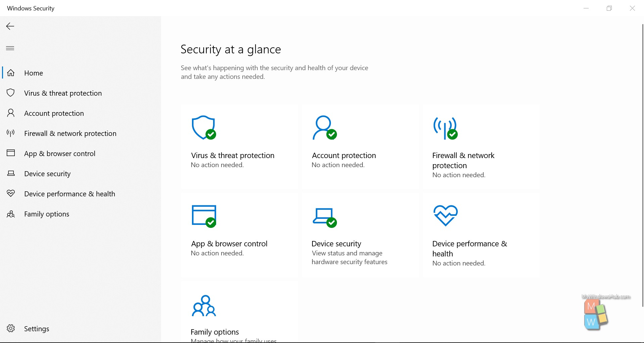Screen dimensions: 644x343
Task: Open the large heart performance tile icon
Action: click(x=445, y=215)
